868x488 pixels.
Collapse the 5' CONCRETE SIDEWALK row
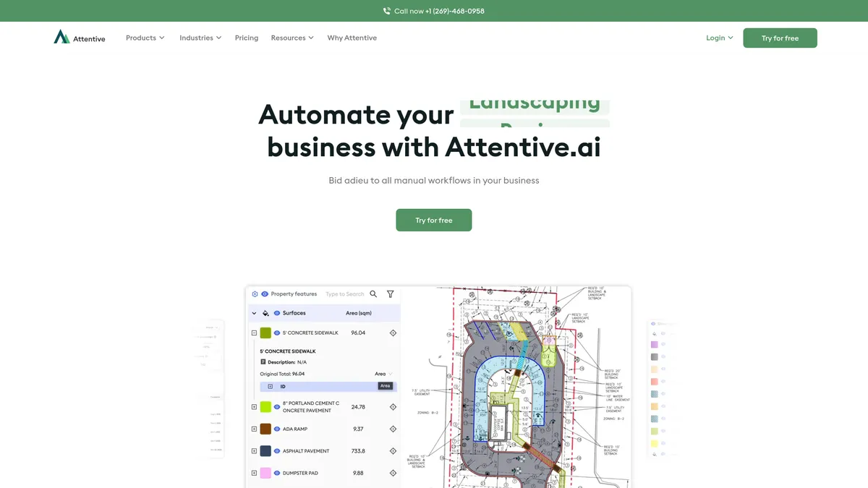254,333
